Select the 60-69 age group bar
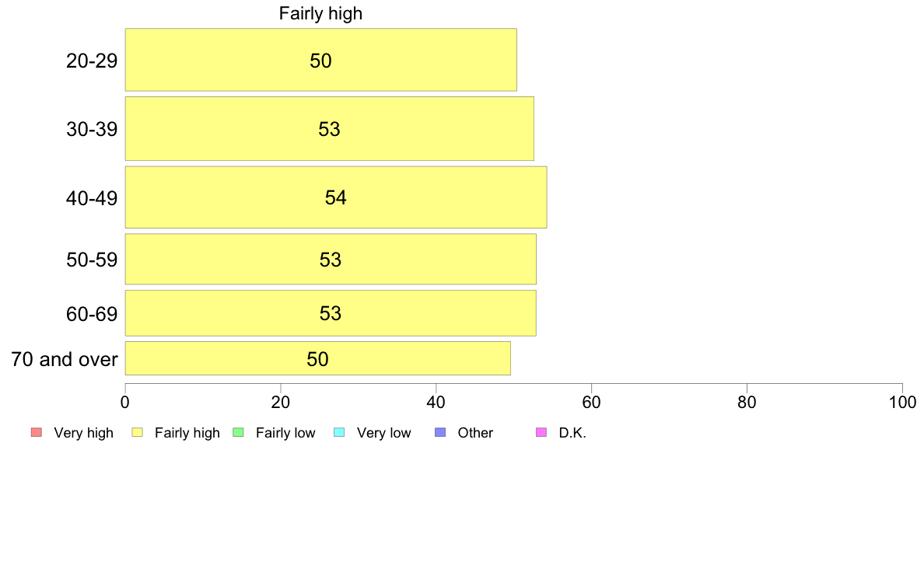The width and height of the screenshot is (924, 572). coord(331,312)
